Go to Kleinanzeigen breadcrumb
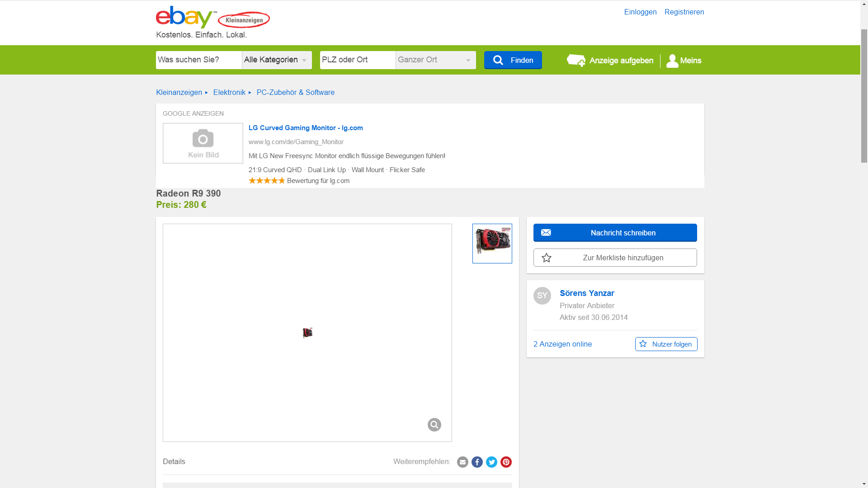The image size is (868, 488). coord(179,93)
